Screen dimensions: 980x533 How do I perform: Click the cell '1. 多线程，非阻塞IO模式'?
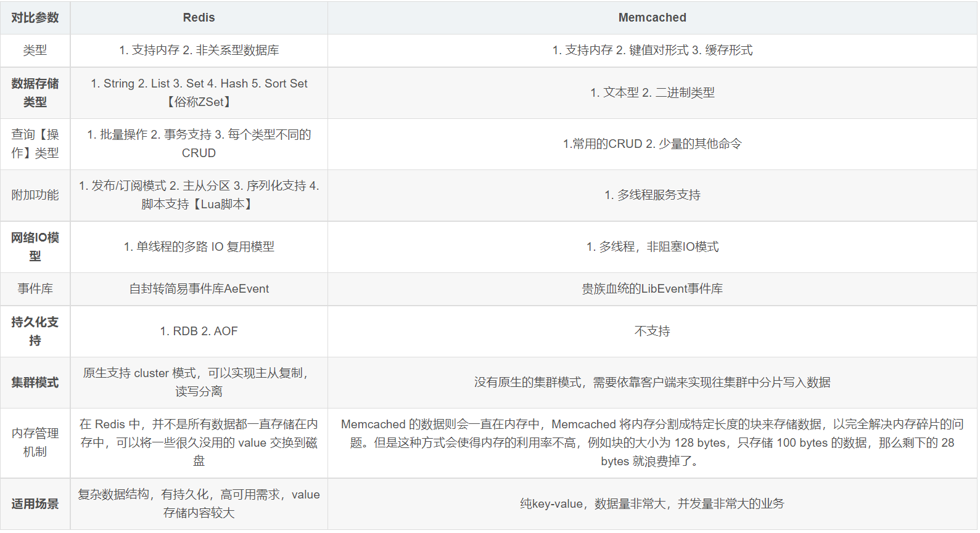click(x=652, y=247)
